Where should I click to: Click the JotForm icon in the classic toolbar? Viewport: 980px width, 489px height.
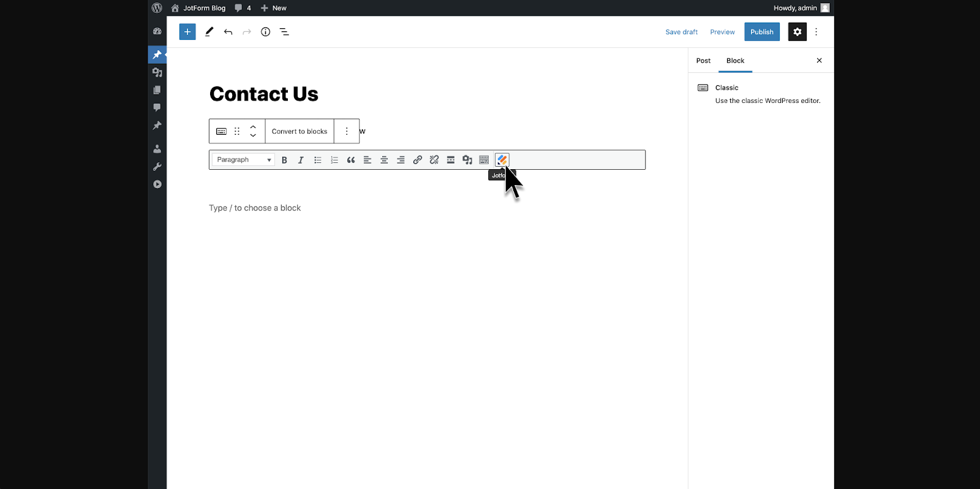pyautogui.click(x=502, y=160)
